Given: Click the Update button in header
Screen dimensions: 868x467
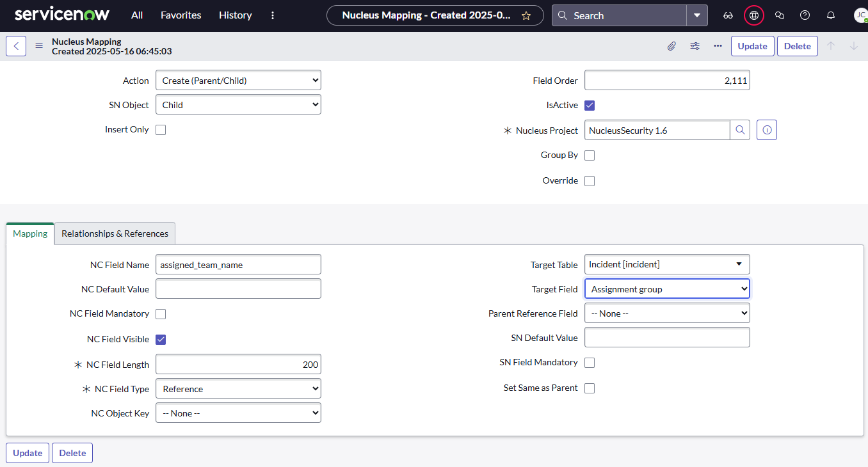Looking at the screenshot, I should [752, 46].
